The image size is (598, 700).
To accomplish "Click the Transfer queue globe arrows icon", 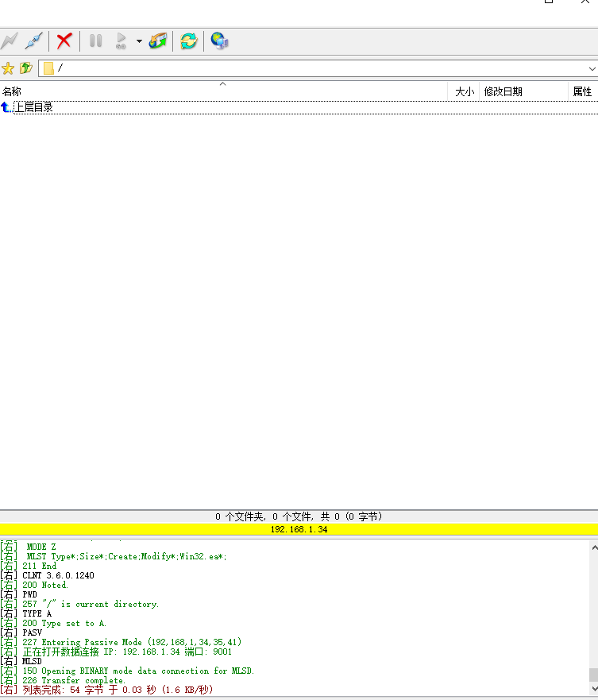I will pyautogui.click(x=158, y=41).
